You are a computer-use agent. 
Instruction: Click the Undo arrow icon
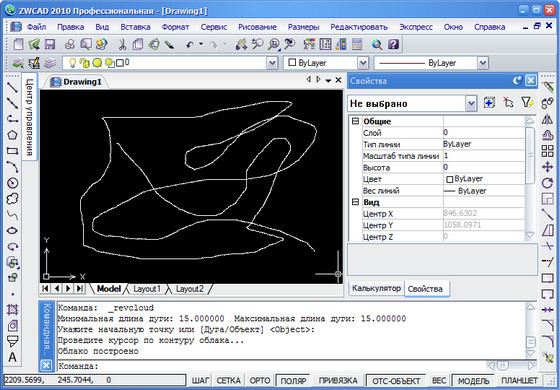tap(190, 44)
